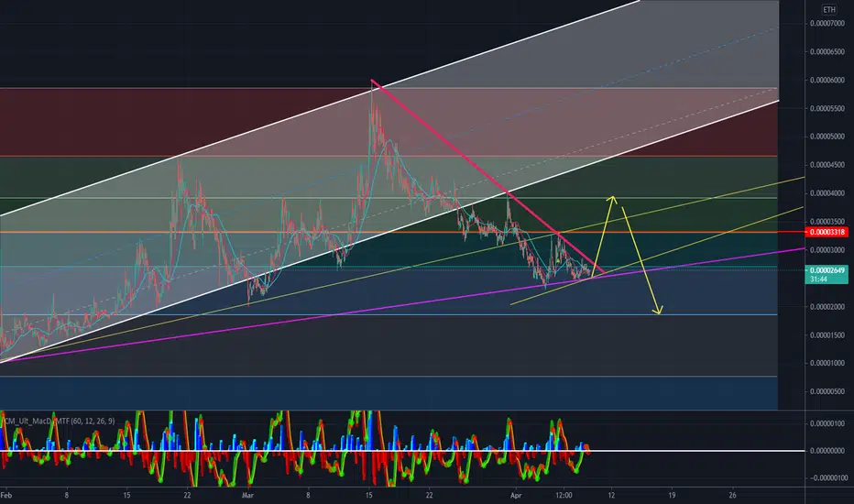
Task: Click the 0.00004500 price axis value
Action: pos(827,165)
